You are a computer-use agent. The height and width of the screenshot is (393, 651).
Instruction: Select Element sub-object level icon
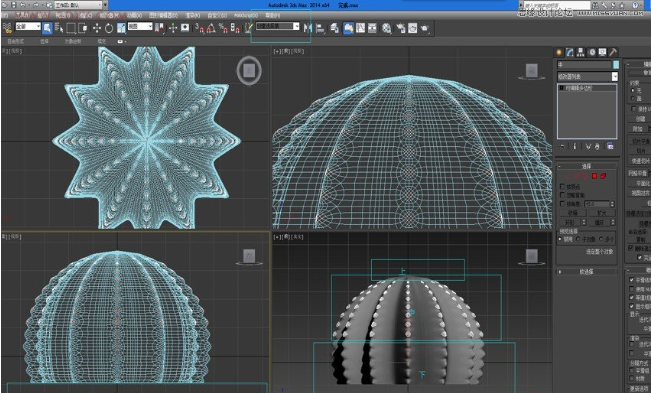pyautogui.click(x=603, y=176)
